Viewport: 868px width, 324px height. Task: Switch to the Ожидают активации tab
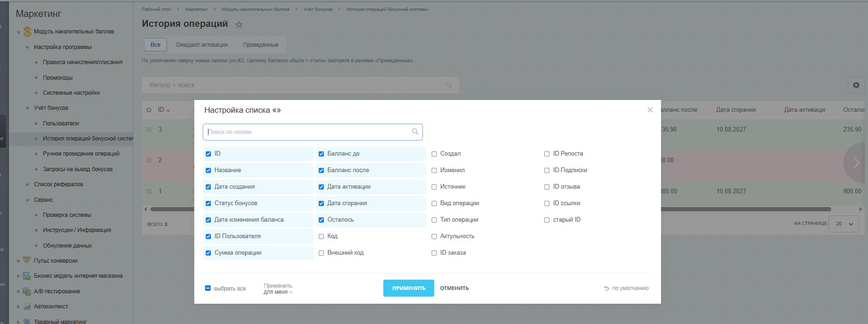[202, 45]
